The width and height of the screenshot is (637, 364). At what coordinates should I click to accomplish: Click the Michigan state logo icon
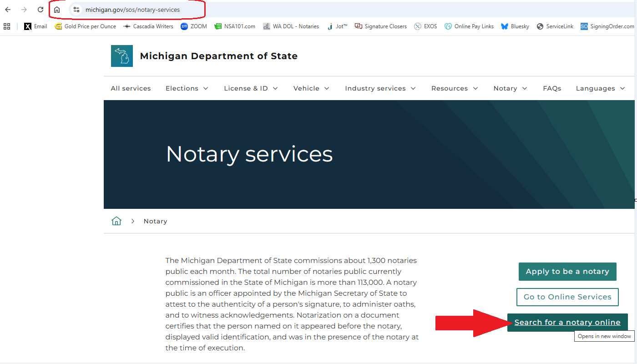pos(122,56)
